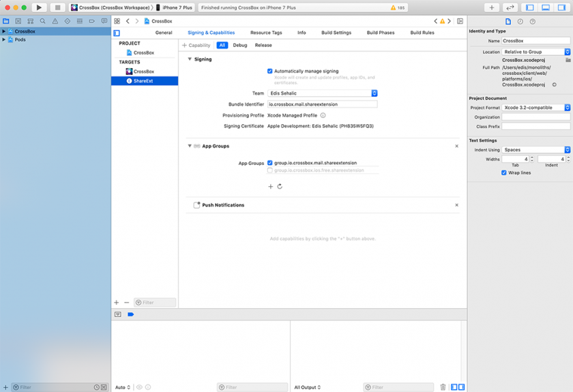Clear the debug console with trash
Image resolution: width=573 pixels, height=392 pixels.
click(x=443, y=387)
